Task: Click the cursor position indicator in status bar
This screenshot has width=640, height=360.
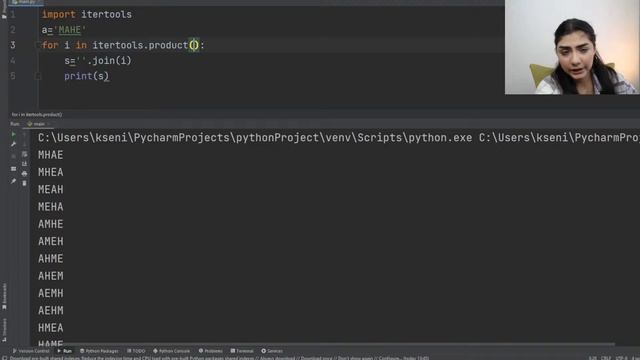Action: click(593, 358)
